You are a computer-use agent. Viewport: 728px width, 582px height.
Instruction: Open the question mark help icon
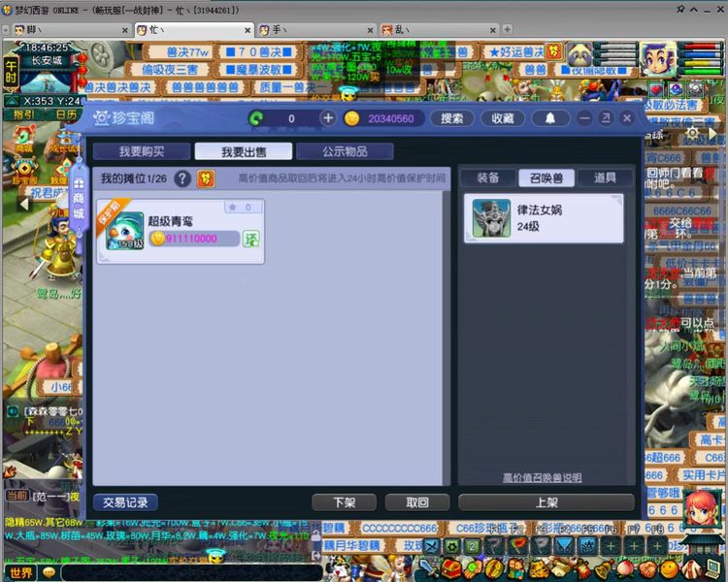182,178
